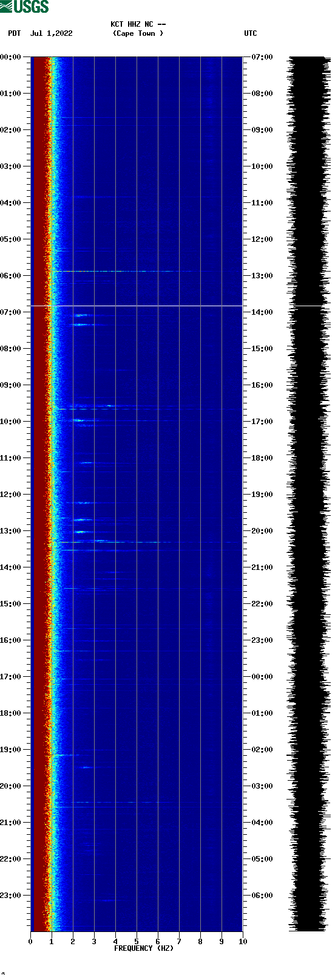
Task: Click the UTC timezone label
Action: pos(251,33)
